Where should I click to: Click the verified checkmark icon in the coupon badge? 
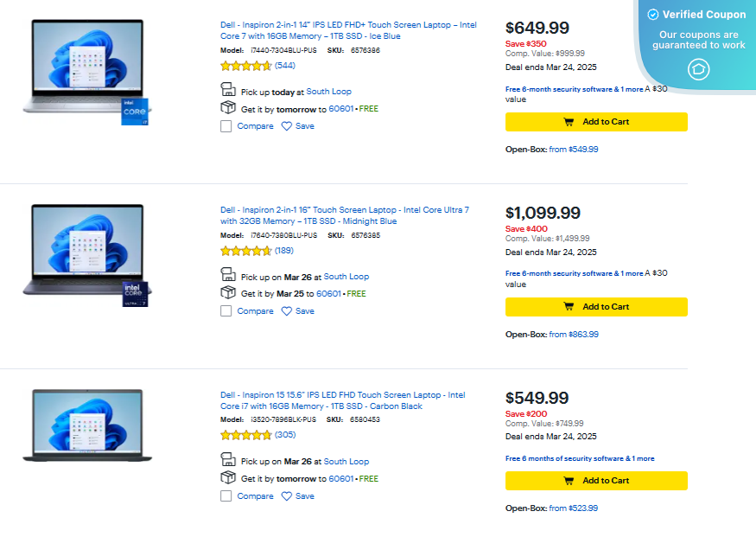(652, 14)
